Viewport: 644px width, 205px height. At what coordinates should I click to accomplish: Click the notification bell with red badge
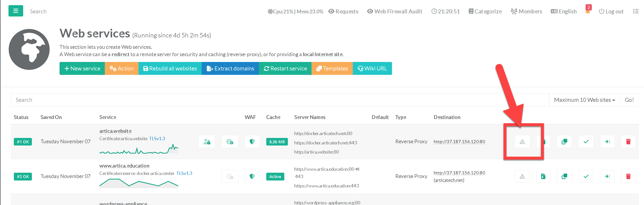click(588, 11)
